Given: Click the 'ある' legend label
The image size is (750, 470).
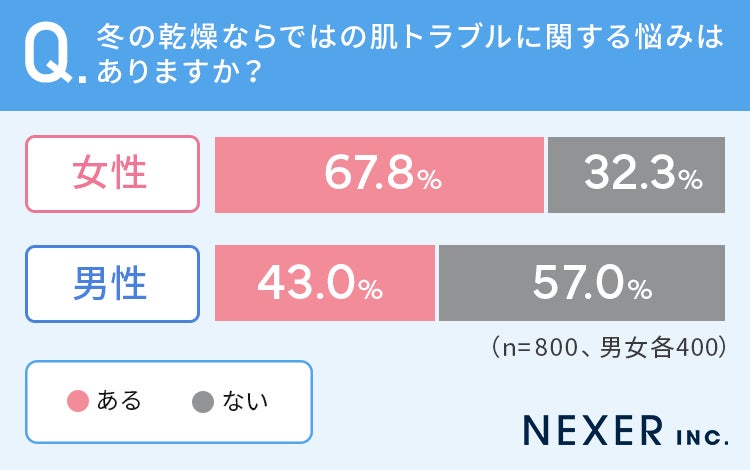Looking at the screenshot, I should click(119, 402).
